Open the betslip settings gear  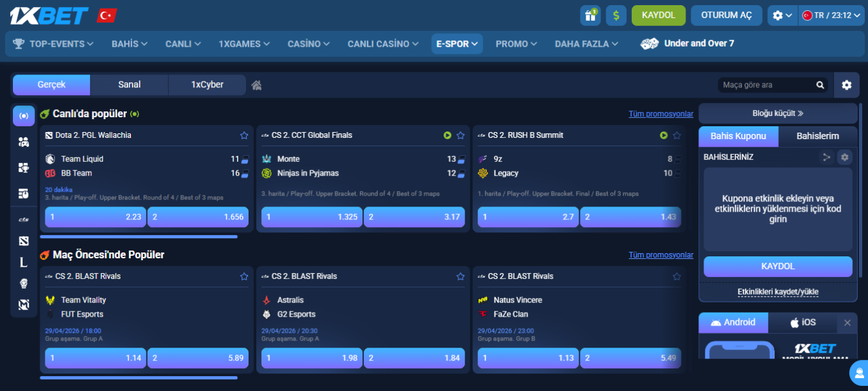click(x=844, y=157)
